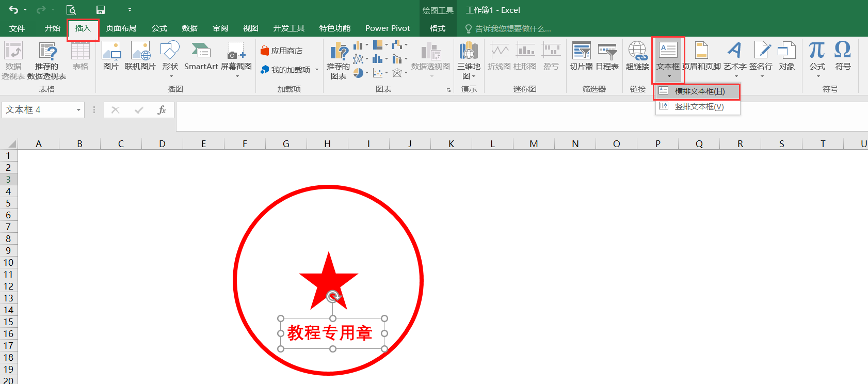The image size is (868, 384).
Task: Switch to the 审阅 tab
Action: [x=220, y=28]
